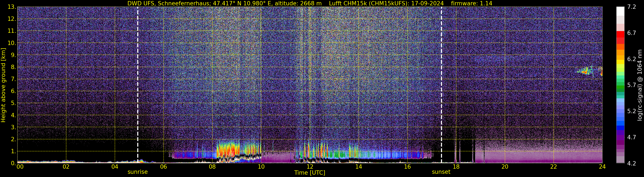Click the y-axis tick label '1.'
The width and height of the screenshot is (644, 177).
(x=13, y=151)
